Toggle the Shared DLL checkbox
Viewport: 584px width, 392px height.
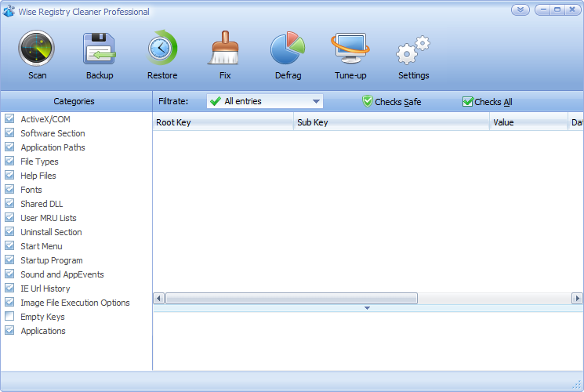coord(9,204)
